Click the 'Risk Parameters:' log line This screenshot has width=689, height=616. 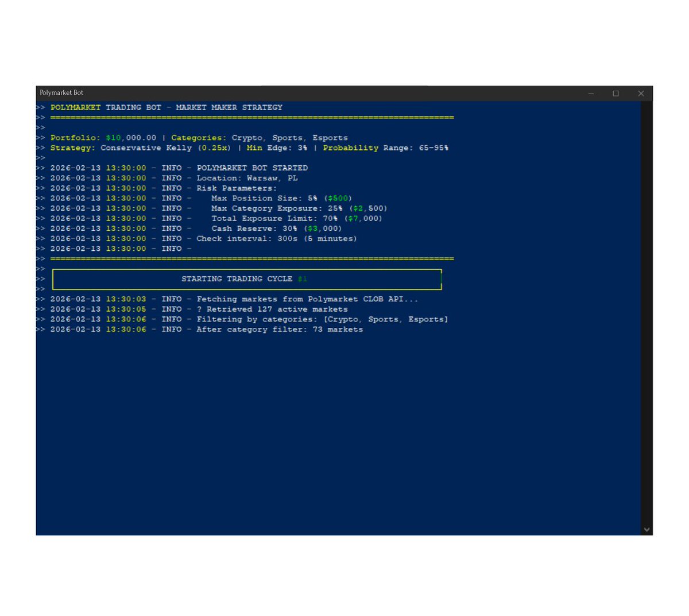tap(237, 188)
